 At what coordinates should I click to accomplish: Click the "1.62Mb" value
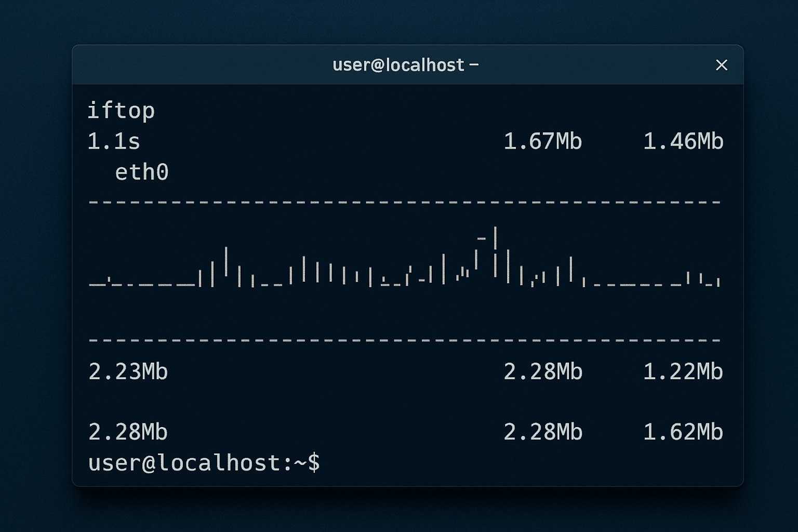tap(683, 432)
